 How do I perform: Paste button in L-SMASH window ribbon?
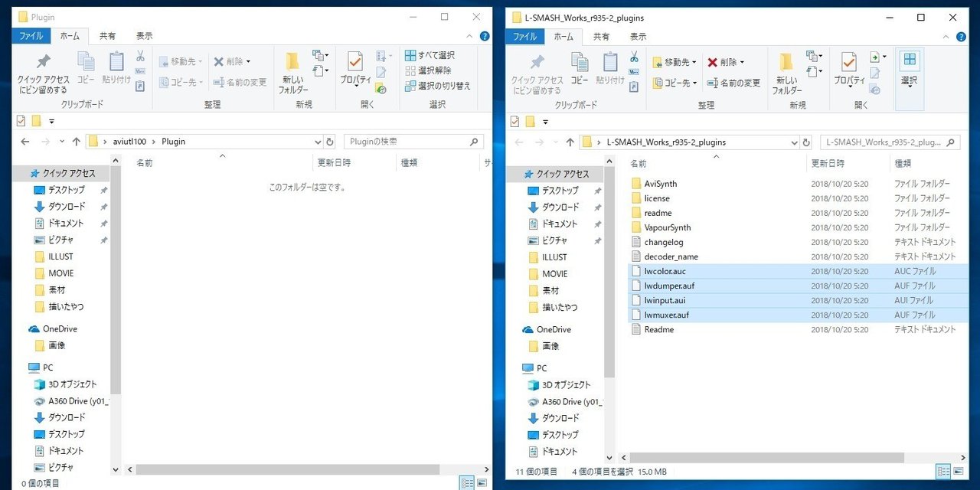pyautogui.click(x=610, y=70)
